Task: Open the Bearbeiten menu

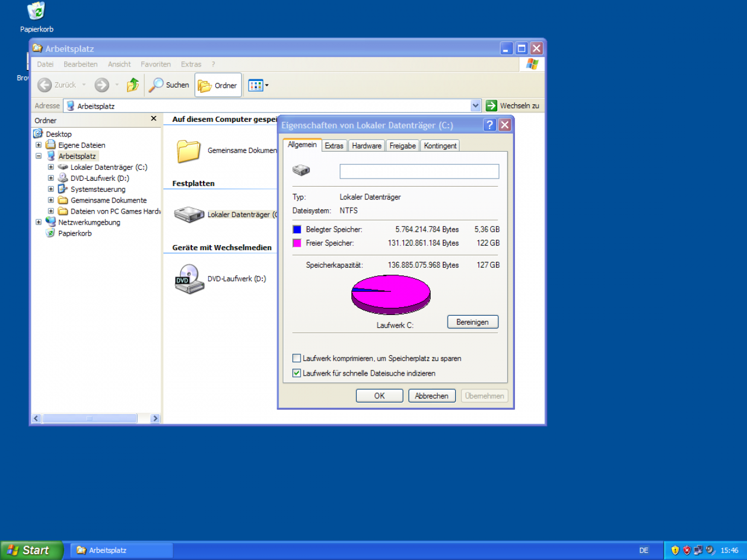Action: [81, 64]
